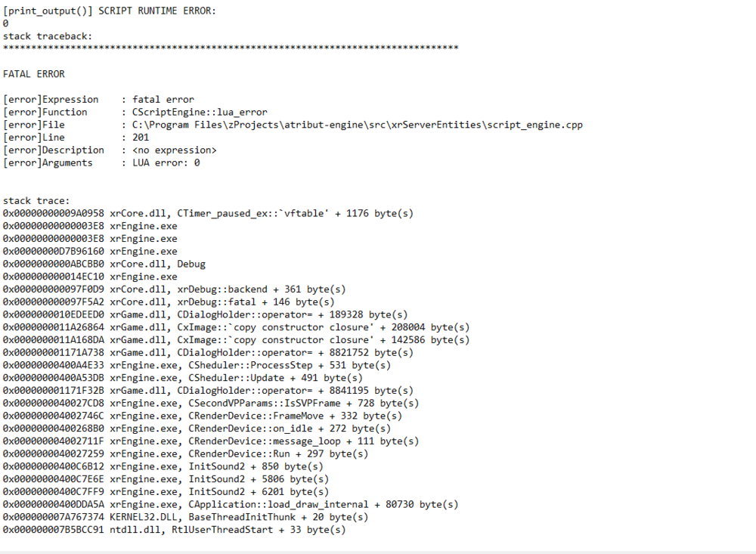Click the ntdll.dll RtlUserThreadStart line
The width and height of the screenshot is (756, 554).
click(174, 530)
